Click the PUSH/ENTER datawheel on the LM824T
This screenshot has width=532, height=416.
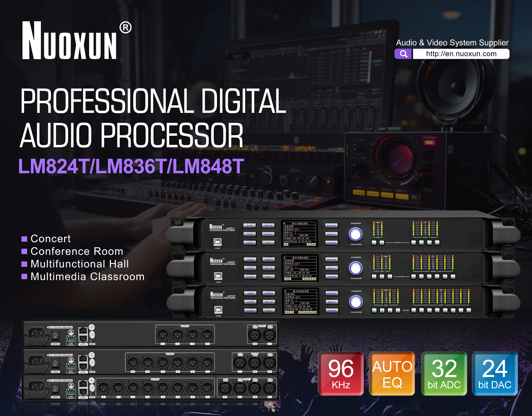click(356, 235)
